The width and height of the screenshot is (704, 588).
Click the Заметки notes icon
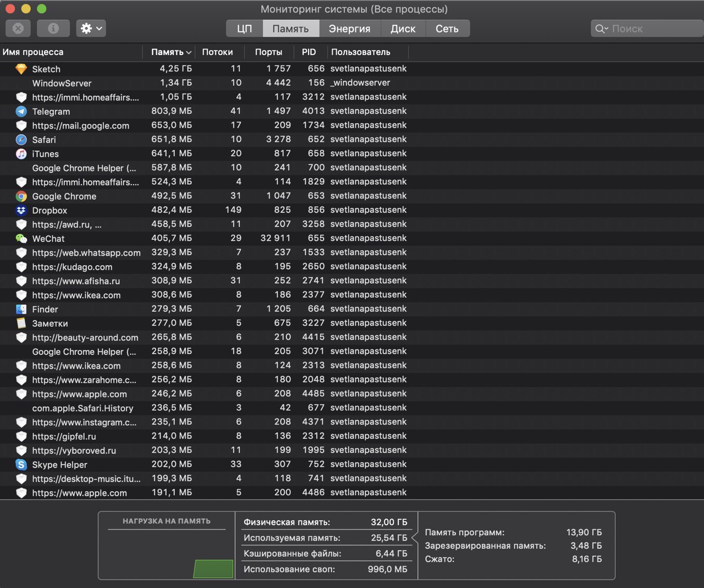point(21,323)
